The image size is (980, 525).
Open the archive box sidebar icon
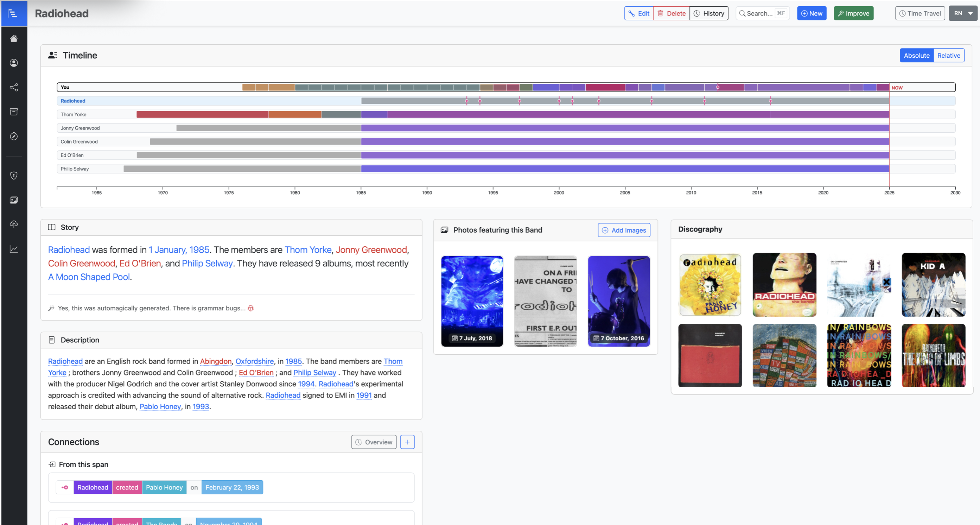coord(14,112)
